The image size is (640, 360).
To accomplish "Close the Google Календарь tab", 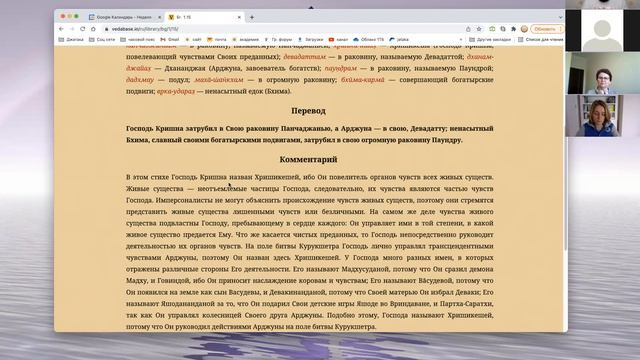I will click(159, 17).
